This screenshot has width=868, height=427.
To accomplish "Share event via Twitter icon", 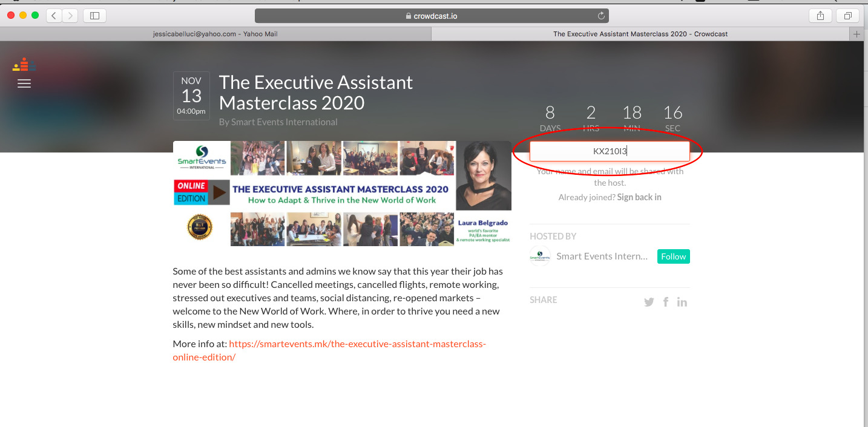I will 649,302.
